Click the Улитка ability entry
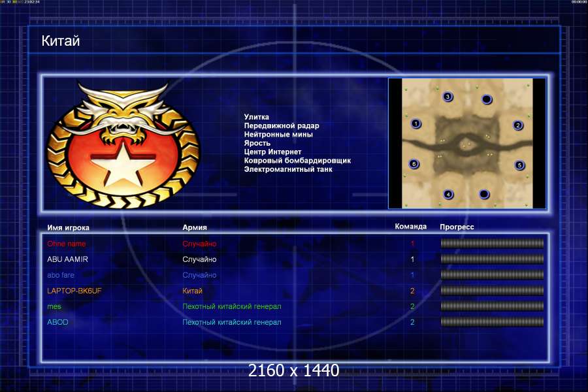This screenshot has height=392, width=588. 257,117
